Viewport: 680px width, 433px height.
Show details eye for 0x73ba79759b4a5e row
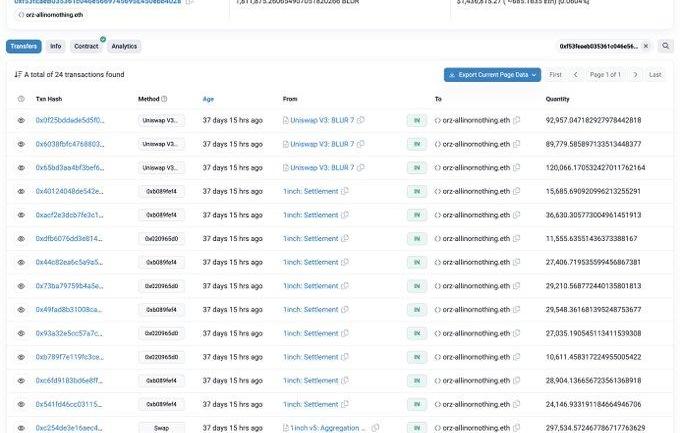21,286
